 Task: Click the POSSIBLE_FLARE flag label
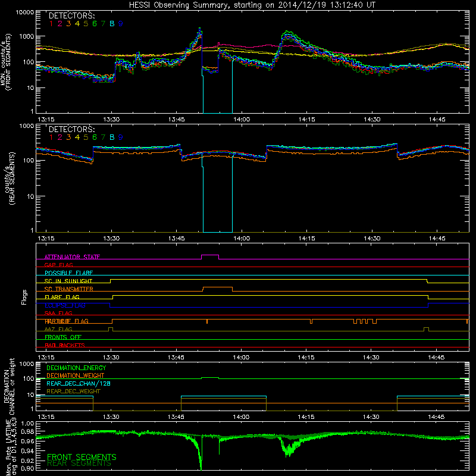[x=68, y=273]
